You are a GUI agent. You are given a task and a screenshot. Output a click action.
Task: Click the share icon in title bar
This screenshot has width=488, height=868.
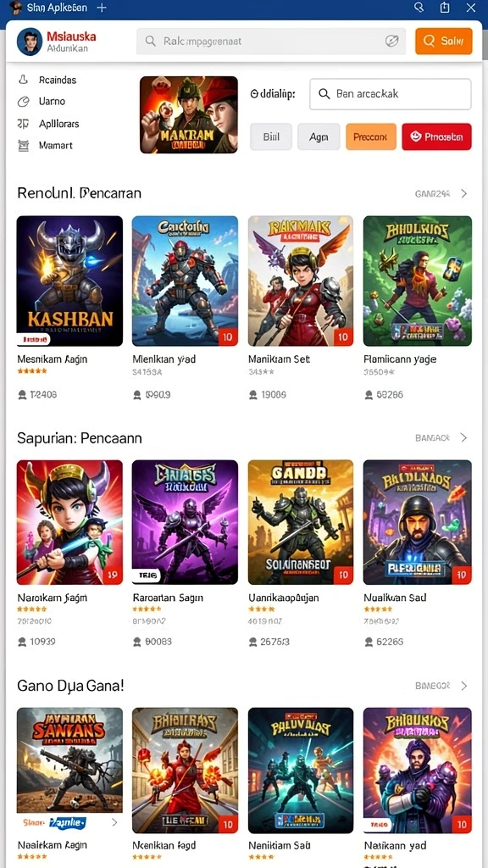tap(445, 7)
